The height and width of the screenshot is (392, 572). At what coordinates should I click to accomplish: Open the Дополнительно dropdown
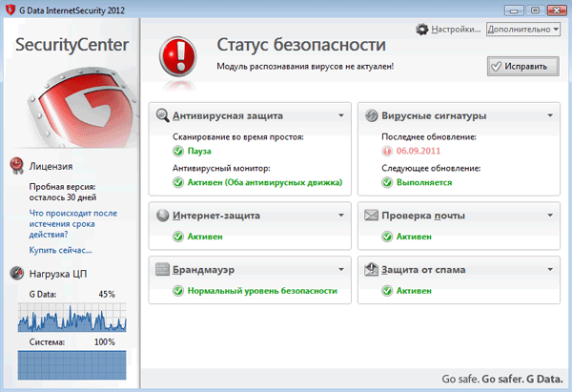click(x=523, y=30)
